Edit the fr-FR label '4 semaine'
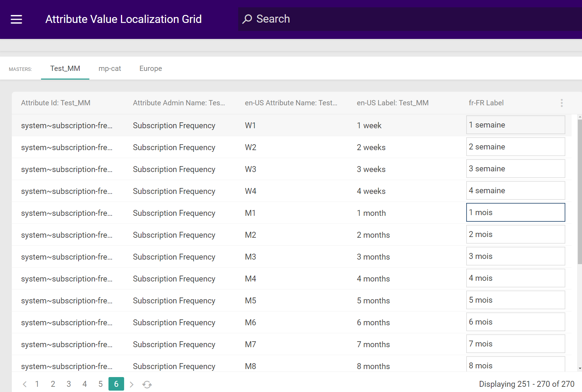The image size is (582, 392). tap(516, 190)
